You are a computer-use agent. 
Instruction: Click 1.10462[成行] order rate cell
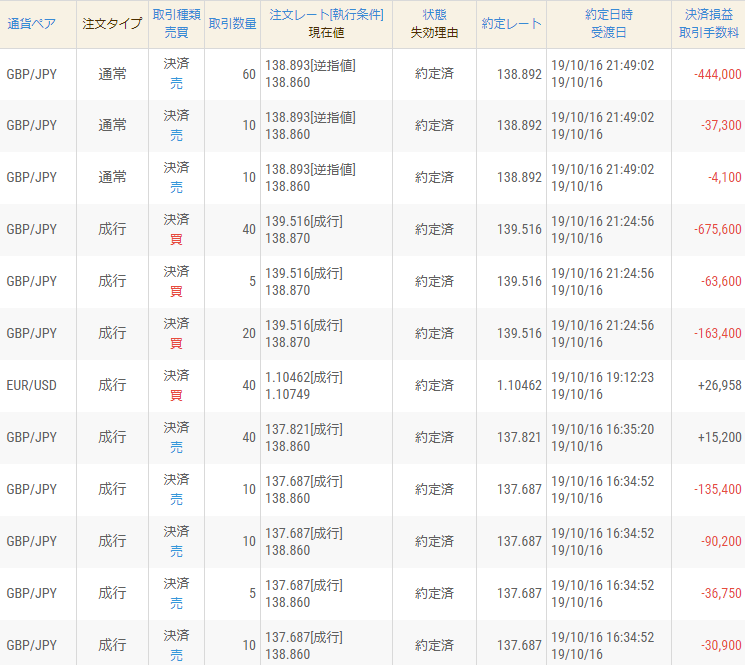304,377
